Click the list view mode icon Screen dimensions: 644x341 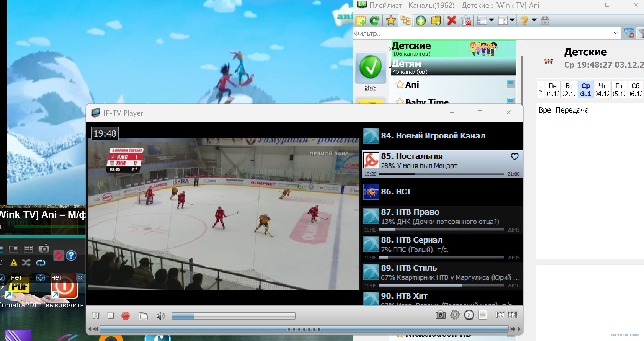coord(482,20)
